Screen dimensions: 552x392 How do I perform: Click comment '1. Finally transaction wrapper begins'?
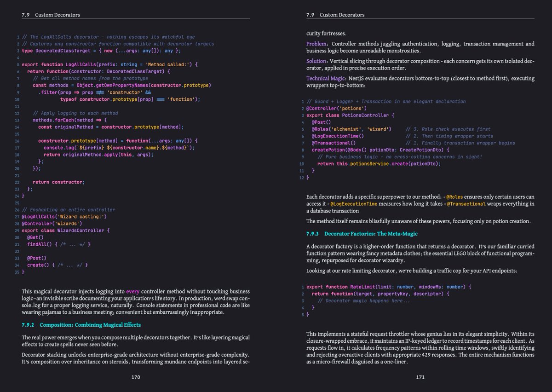[460, 143]
